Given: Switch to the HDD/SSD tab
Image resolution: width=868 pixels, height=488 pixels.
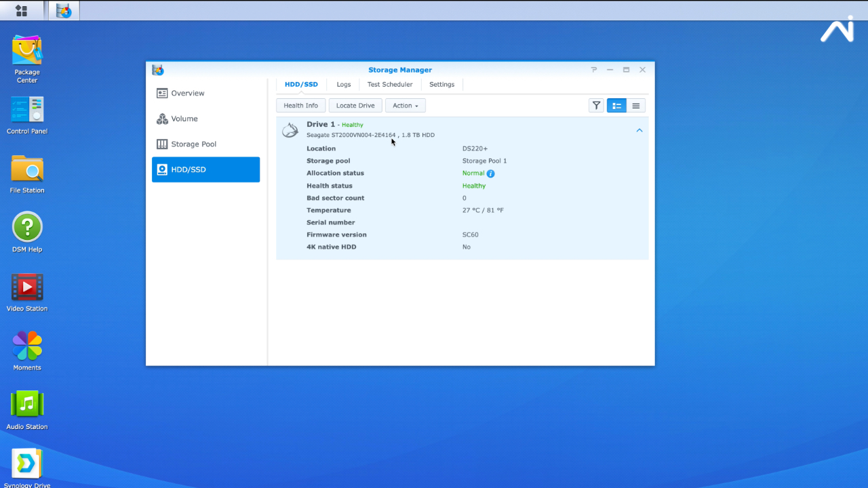Looking at the screenshot, I should click(x=301, y=85).
